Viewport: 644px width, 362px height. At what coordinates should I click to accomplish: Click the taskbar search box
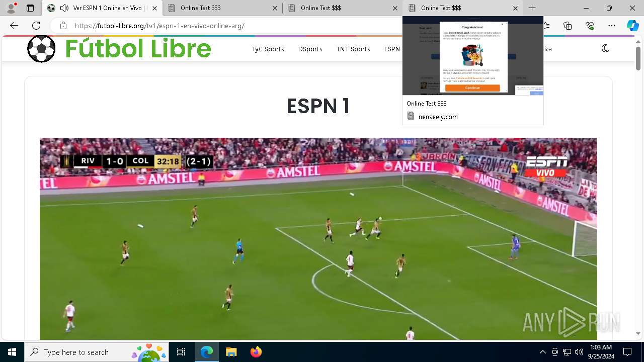(x=97, y=352)
